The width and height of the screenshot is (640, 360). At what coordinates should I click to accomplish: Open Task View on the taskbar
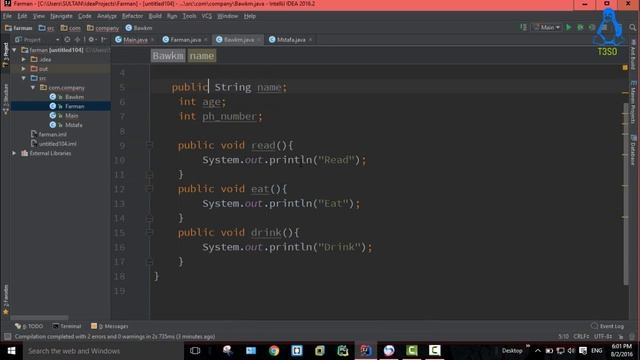[x=195, y=351]
